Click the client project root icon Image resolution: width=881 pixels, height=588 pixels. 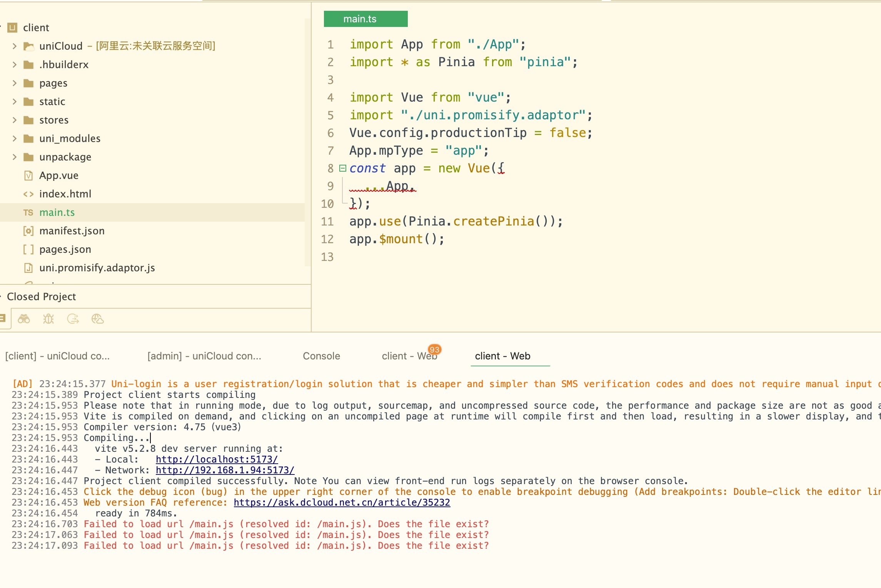point(13,27)
